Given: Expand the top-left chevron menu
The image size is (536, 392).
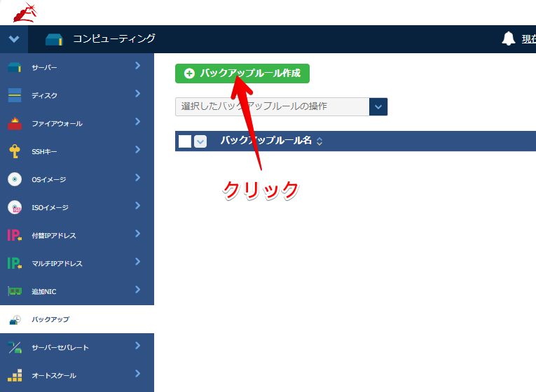Looking at the screenshot, I should (x=14, y=39).
